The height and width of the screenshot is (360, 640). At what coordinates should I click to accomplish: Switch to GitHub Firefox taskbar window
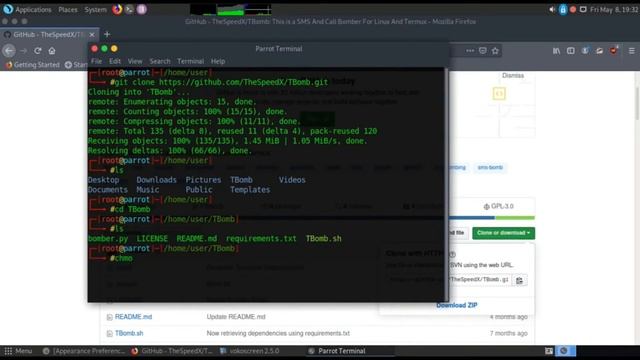point(172,351)
